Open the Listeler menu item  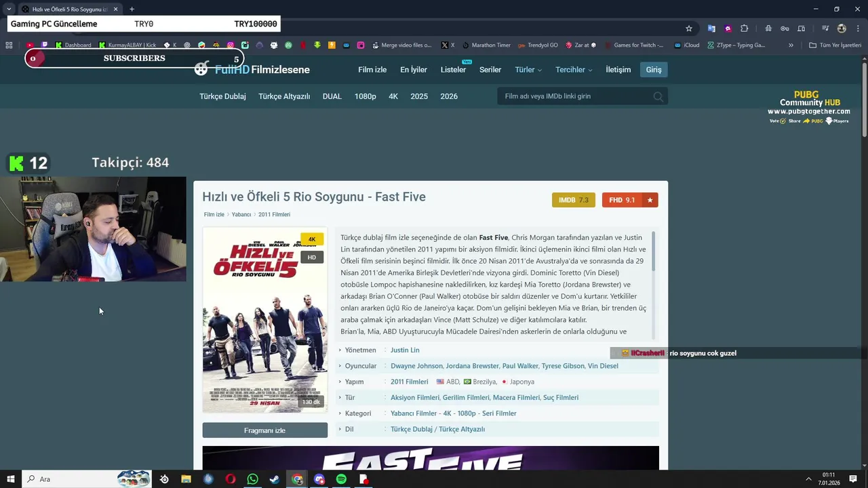point(453,70)
